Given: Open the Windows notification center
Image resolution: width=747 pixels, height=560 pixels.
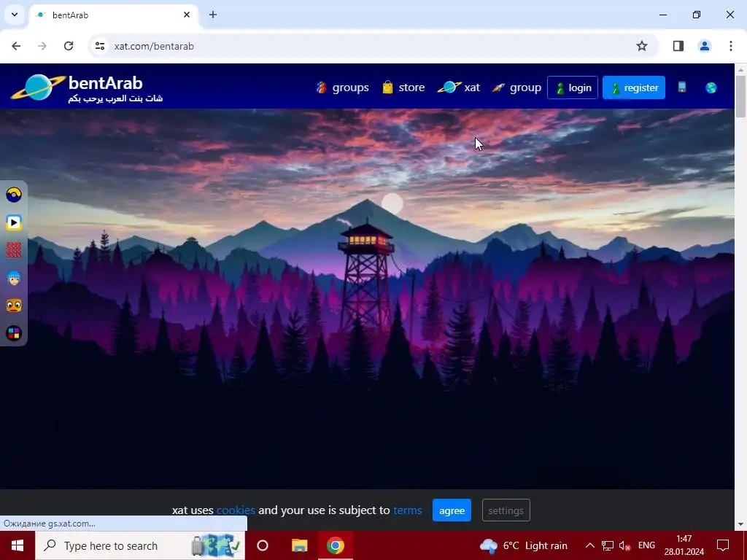Looking at the screenshot, I should 723,545.
